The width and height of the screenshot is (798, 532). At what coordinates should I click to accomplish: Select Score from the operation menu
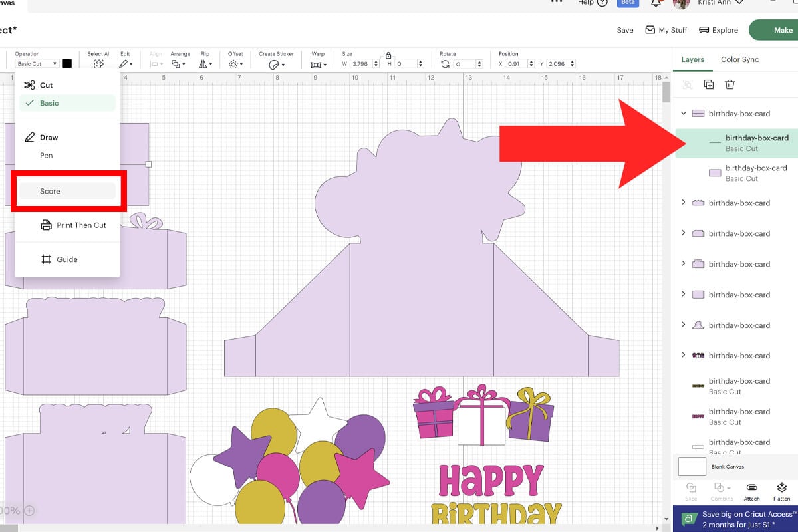click(50, 191)
